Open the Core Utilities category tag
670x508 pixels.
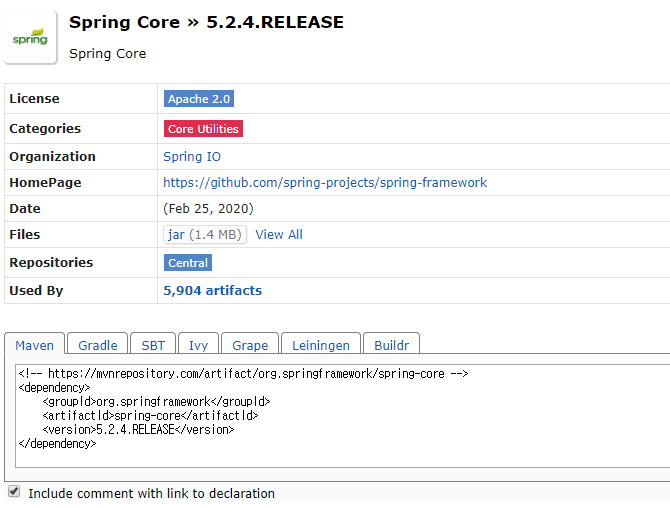(203, 129)
